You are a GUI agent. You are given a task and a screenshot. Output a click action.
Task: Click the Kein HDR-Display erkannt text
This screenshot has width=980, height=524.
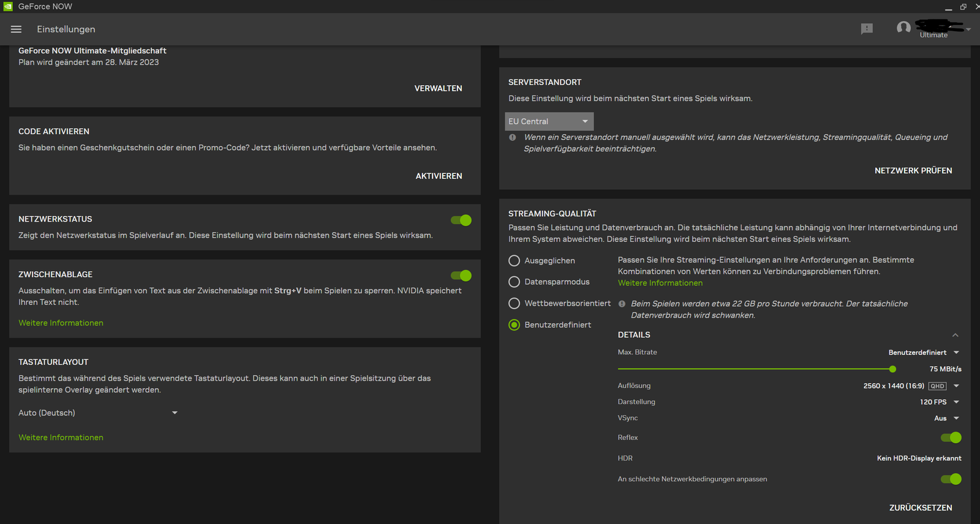[919, 458]
